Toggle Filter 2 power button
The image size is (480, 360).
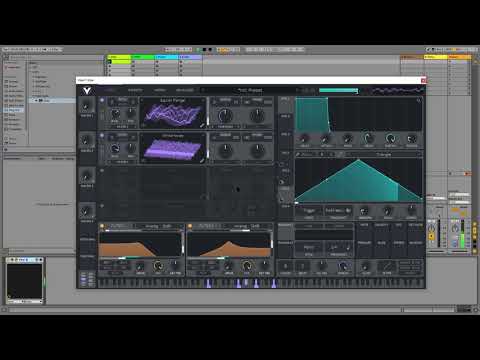190,226
